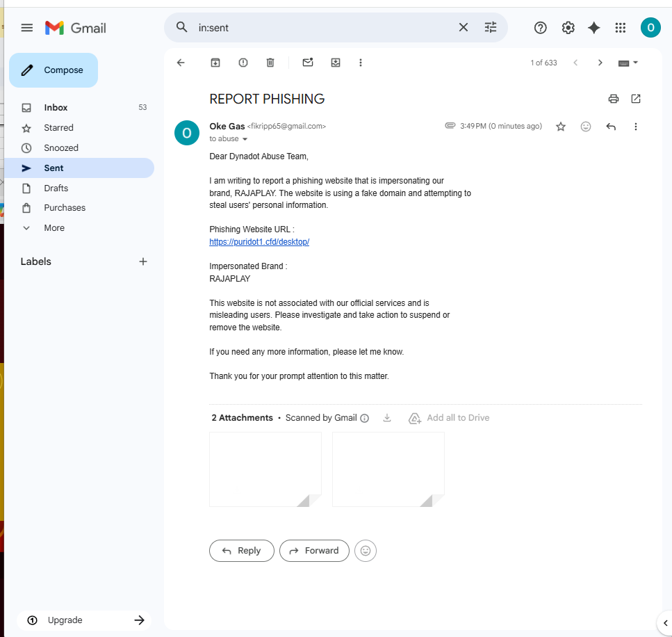
Task: Open the search options filter icon
Action: point(491,27)
